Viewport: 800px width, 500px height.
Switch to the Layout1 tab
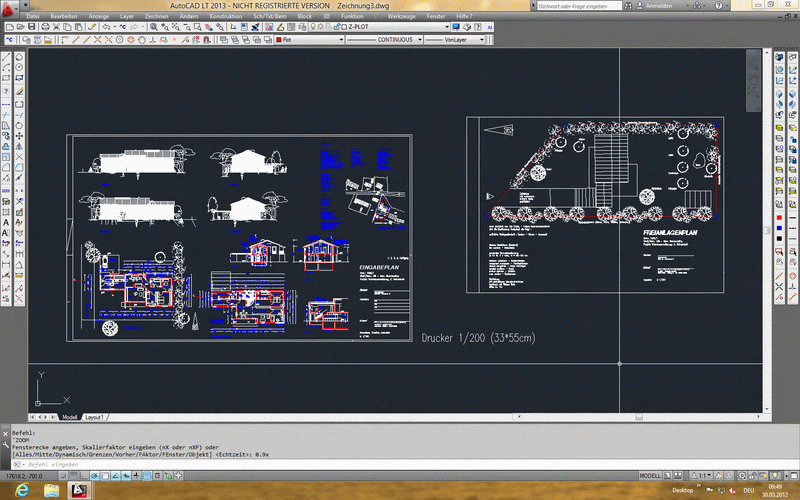click(x=94, y=417)
